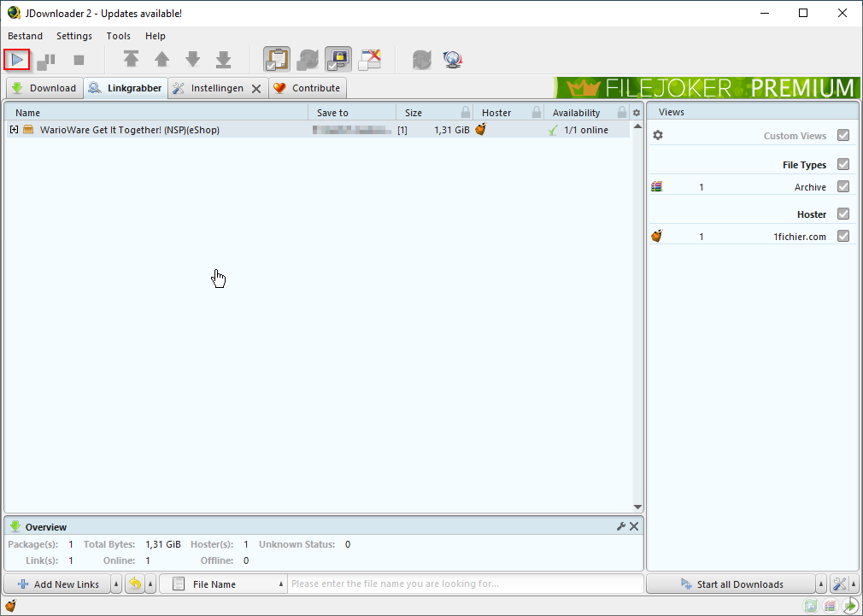This screenshot has height=616, width=863.
Task: Toggle the Hoster section checkbox
Action: tap(843, 214)
